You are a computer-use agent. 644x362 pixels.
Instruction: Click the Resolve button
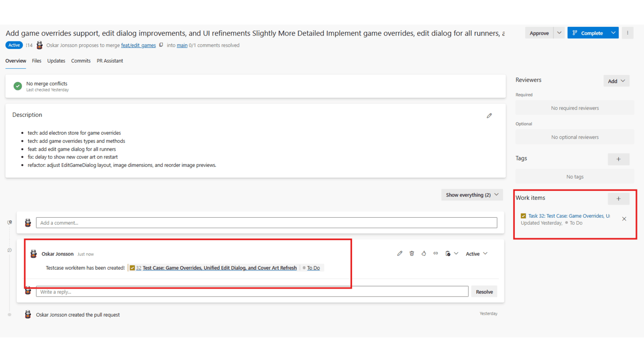pos(484,292)
